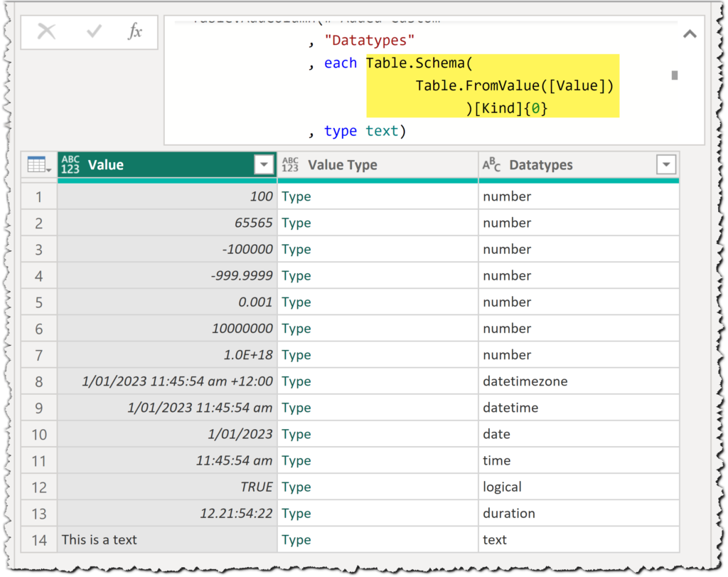Select row number 13 header
Image resolution: width=728 pixels, height=577 pixels.
(x=39, y=514)
